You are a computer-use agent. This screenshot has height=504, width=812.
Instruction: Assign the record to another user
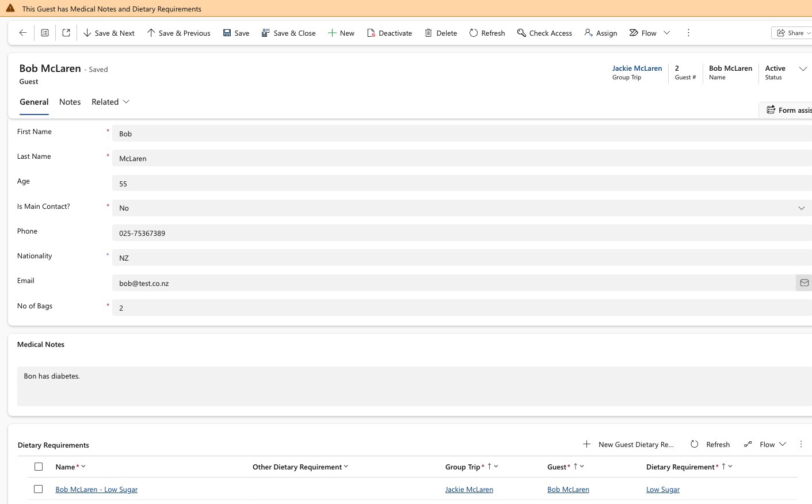tap(601, 33)
